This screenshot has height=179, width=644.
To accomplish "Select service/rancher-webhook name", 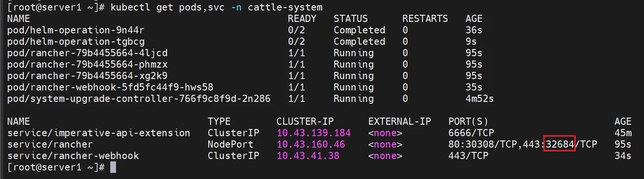I will click(73, 156).
